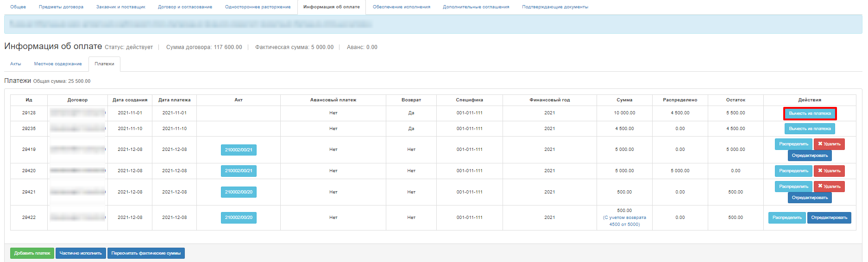Edit payment 29422 with Отредактировать
Image resolution: width=868 pixels, height=262 pixels.
point(829,218)
